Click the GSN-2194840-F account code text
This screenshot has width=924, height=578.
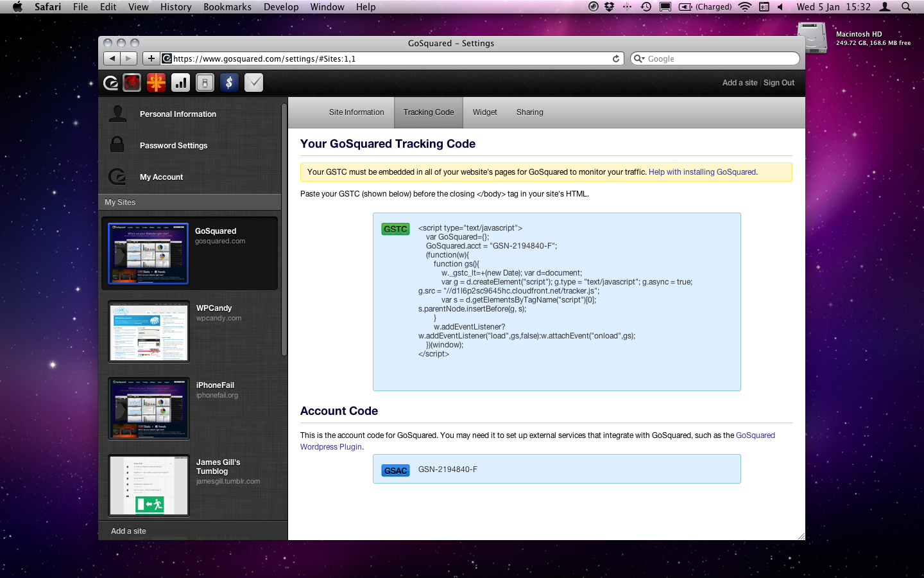(x=448, y=469)
